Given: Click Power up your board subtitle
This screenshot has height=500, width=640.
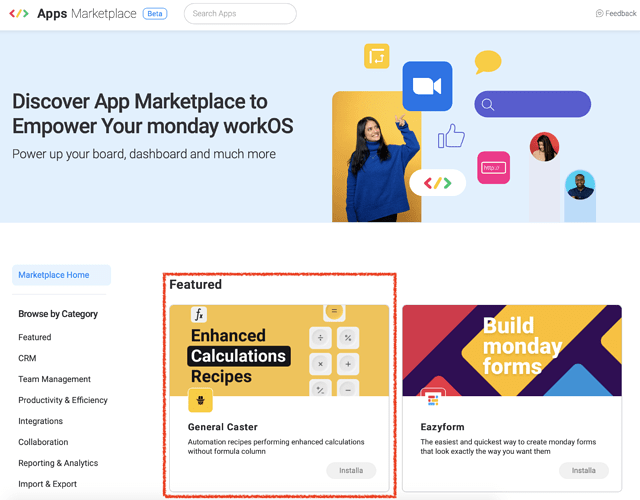Looking at the screenshot, I should click(144, 154).
